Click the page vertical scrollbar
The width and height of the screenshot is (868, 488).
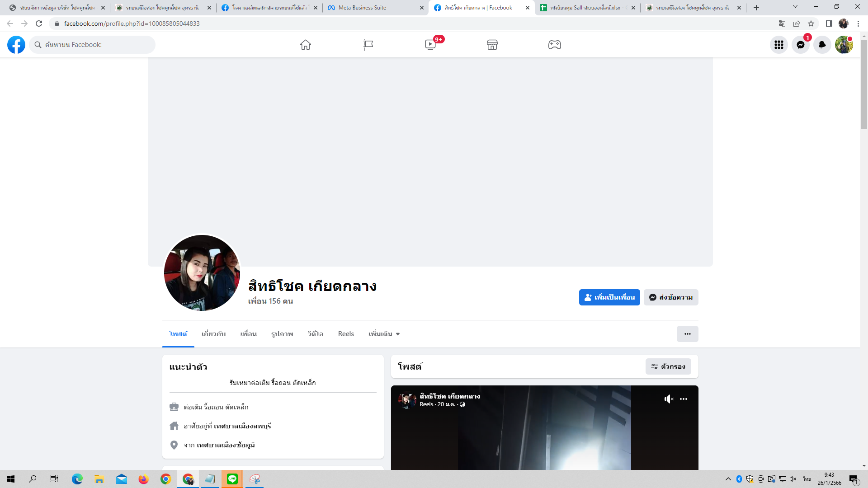(x=864, y=84)
